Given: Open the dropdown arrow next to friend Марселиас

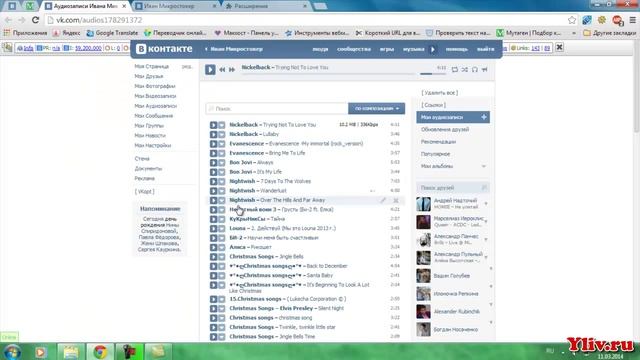Looking at the screenshot, I should (486, 221).
